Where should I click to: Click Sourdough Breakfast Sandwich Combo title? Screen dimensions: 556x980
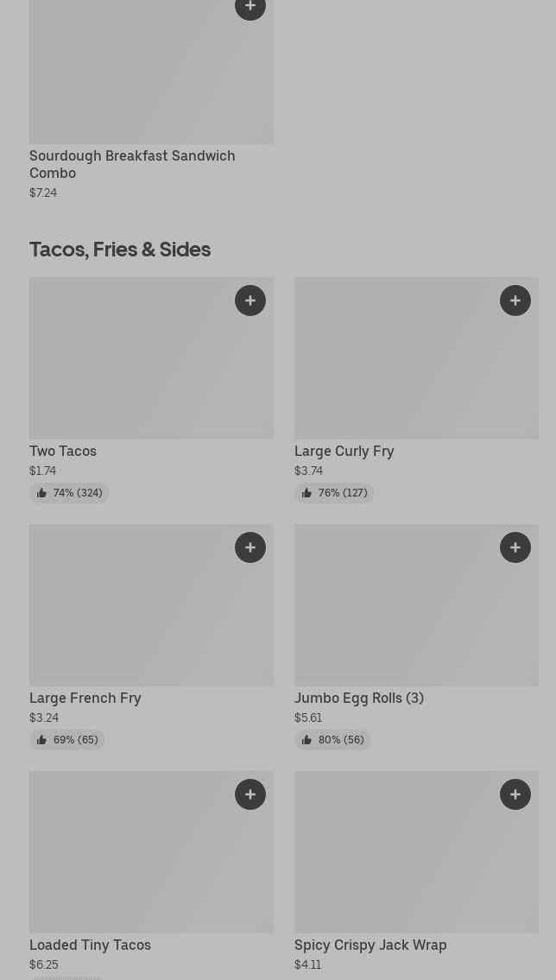coord(132,164)
